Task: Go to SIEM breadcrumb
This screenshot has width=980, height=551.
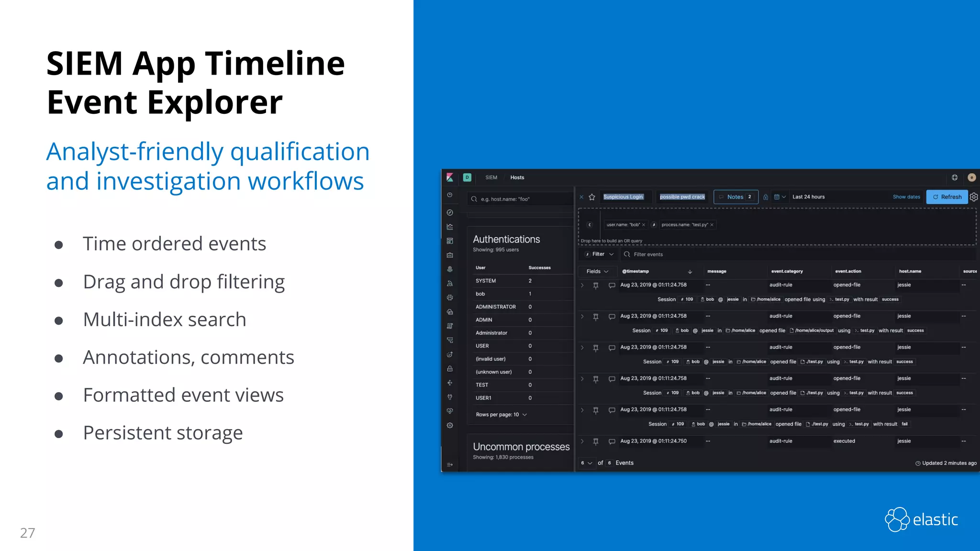Action: (x=491, y=177)
